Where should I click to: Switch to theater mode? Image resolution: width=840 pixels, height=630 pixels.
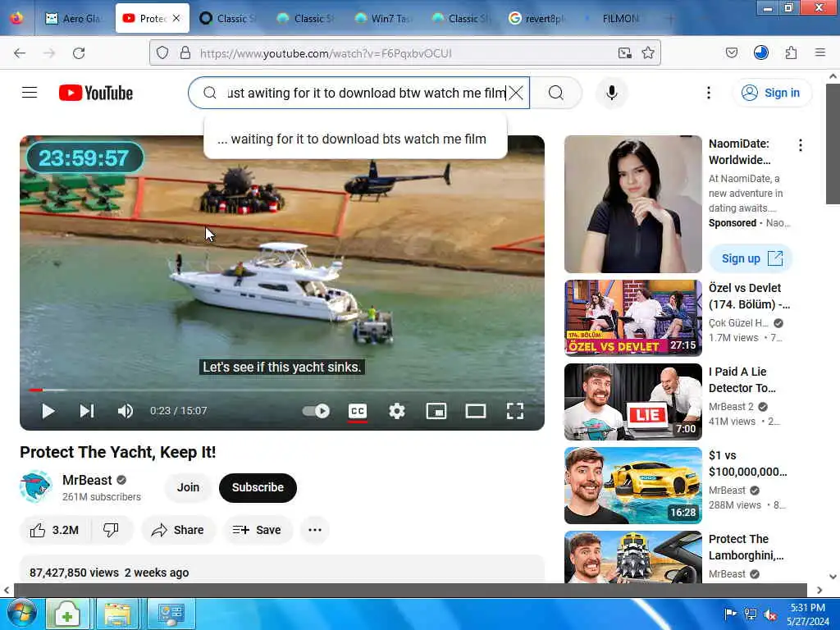(475, 411)
